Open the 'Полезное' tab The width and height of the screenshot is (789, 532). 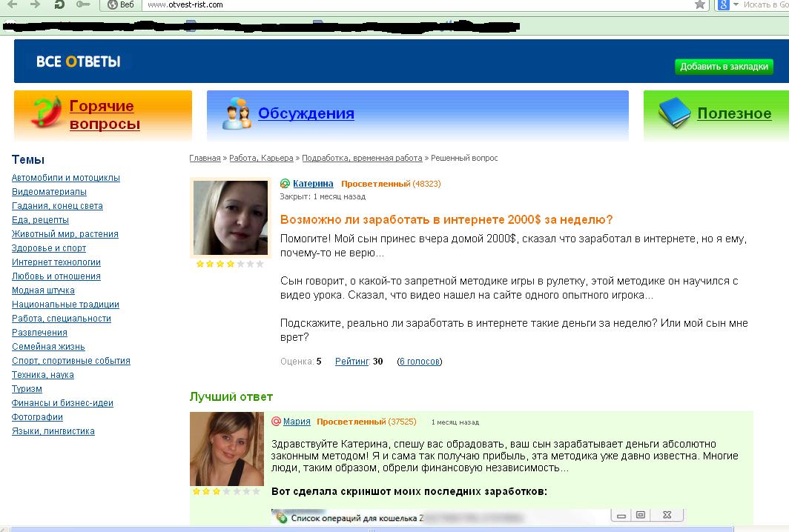click(x=734, y=113)
